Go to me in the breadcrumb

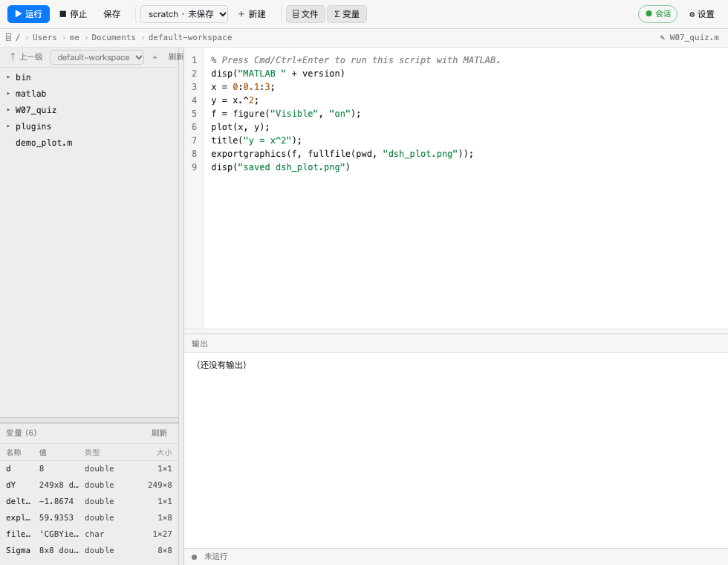click(x=74, y=37)
